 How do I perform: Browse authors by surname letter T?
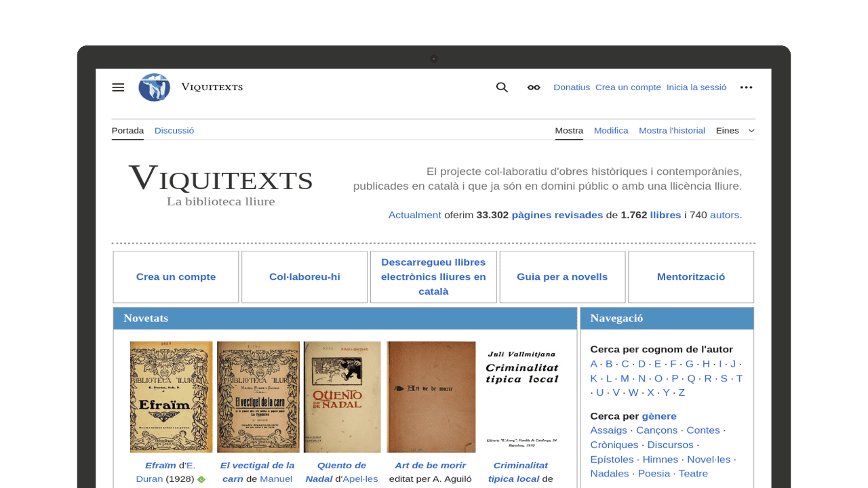point(739,378)
